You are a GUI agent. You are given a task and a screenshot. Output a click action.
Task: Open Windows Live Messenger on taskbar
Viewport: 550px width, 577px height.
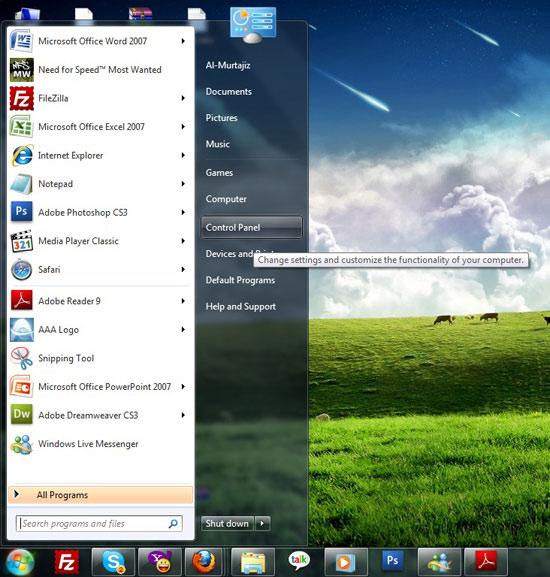pyautogui.click(x=439, y=562)
